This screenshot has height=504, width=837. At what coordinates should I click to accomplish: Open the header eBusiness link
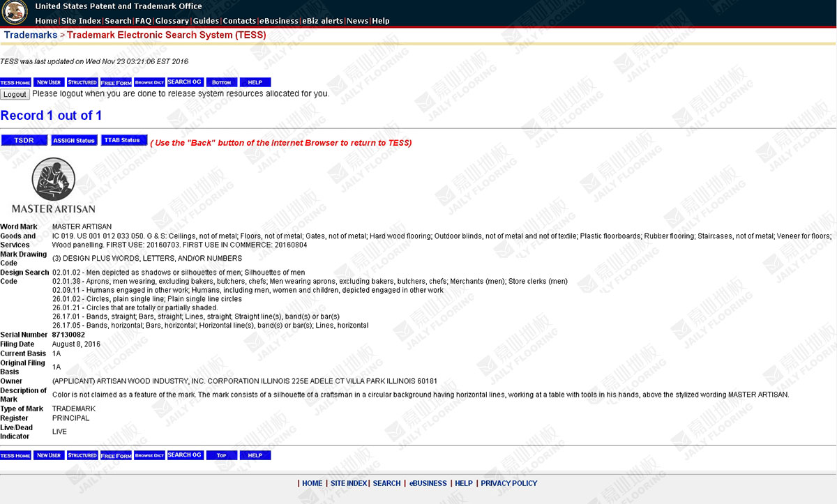pos(279,21)
